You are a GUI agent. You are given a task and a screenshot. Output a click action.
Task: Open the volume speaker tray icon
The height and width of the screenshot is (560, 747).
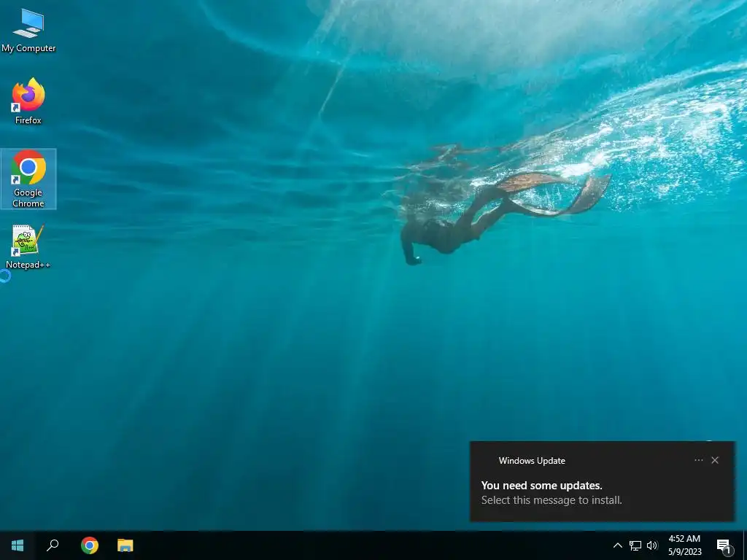(x=652, y=545)
